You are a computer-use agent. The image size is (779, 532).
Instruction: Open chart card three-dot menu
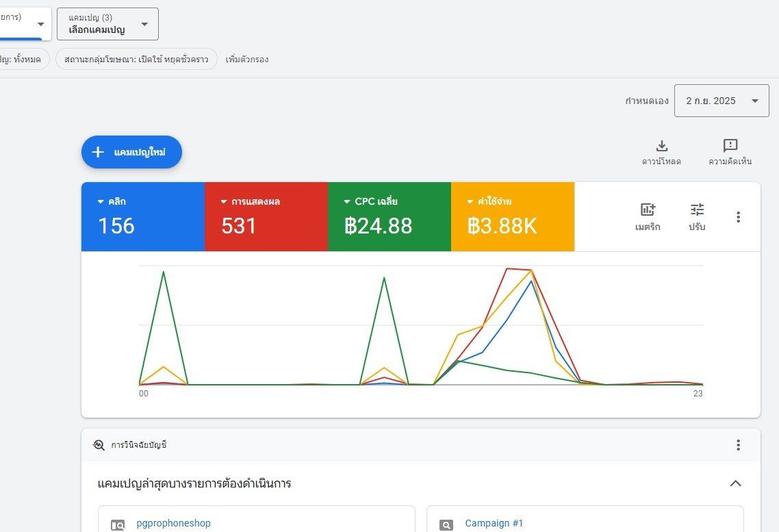coord(738,216)
